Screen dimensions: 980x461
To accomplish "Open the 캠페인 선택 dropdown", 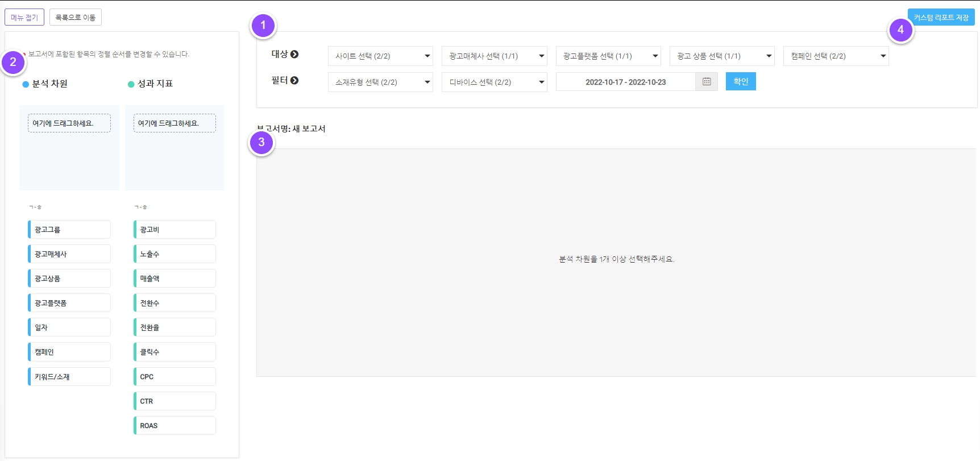I will [836, 56].
